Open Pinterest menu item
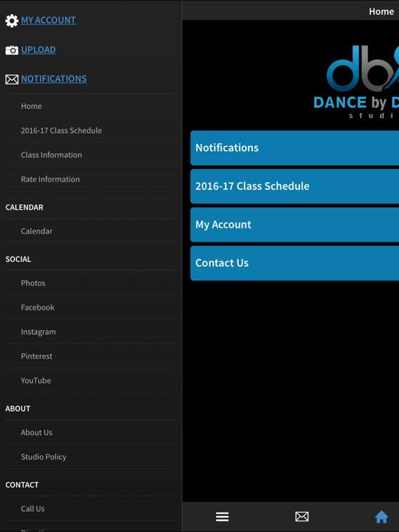The image size is (399, 532). [x=91, y=357]
